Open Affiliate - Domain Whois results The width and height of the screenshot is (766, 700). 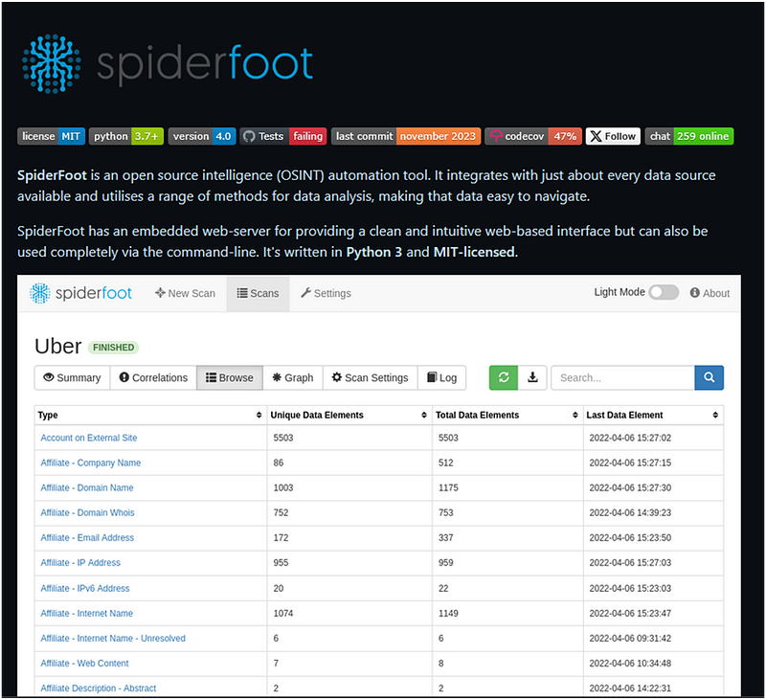(87, 512)
